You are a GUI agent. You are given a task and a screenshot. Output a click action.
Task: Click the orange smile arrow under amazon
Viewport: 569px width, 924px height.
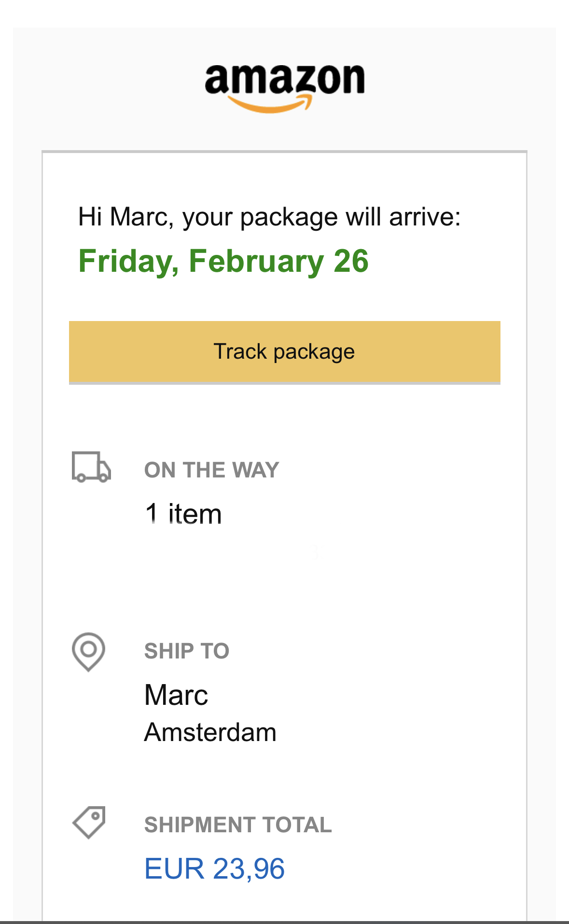pos(270,104)
